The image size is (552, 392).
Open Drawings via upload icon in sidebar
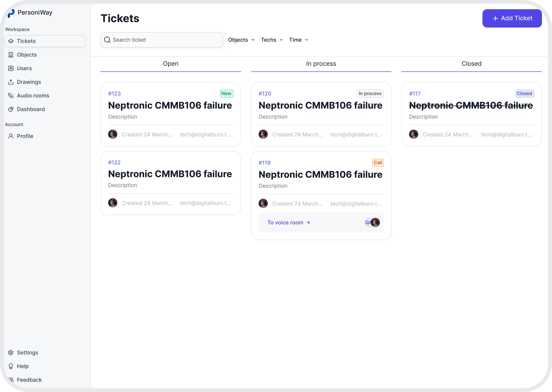coord(11,82)
